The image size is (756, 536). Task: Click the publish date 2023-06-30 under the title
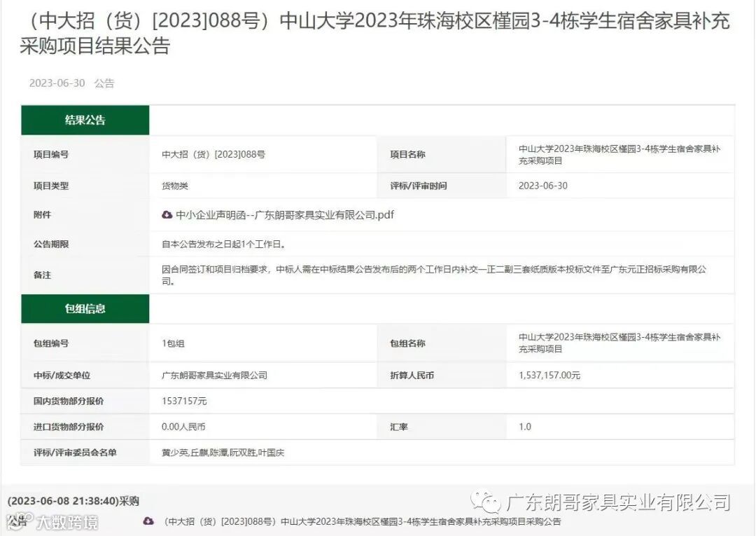point(57,83)
